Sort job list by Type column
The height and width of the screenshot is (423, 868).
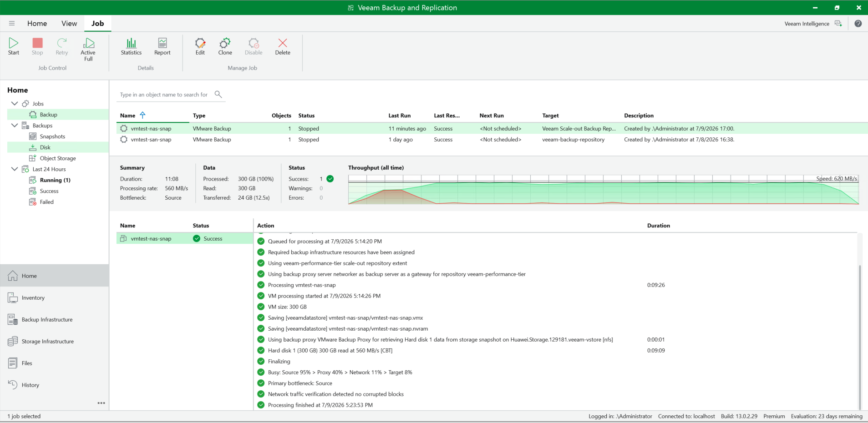[199, 116]
